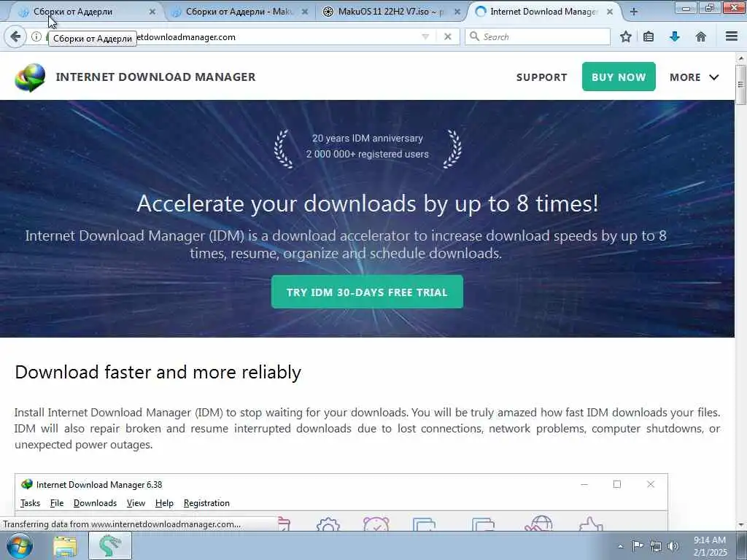
Task: Show hidden system tray icons arrow
Action: (x=620, y=546)
